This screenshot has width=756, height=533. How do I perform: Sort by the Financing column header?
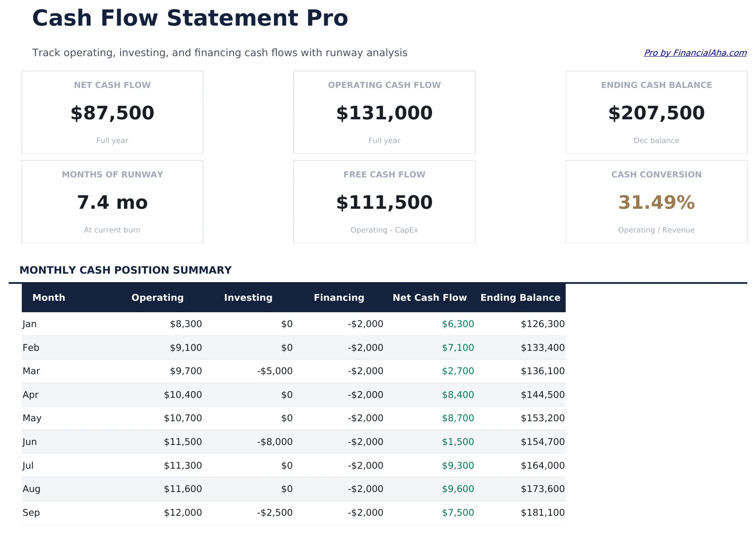click(x=339, y=297)
